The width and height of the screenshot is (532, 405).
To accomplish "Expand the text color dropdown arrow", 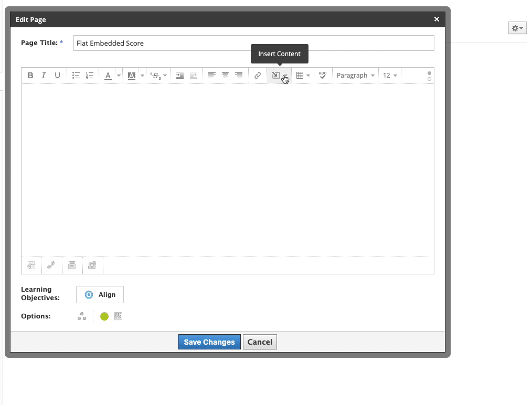I will point(118,75).
